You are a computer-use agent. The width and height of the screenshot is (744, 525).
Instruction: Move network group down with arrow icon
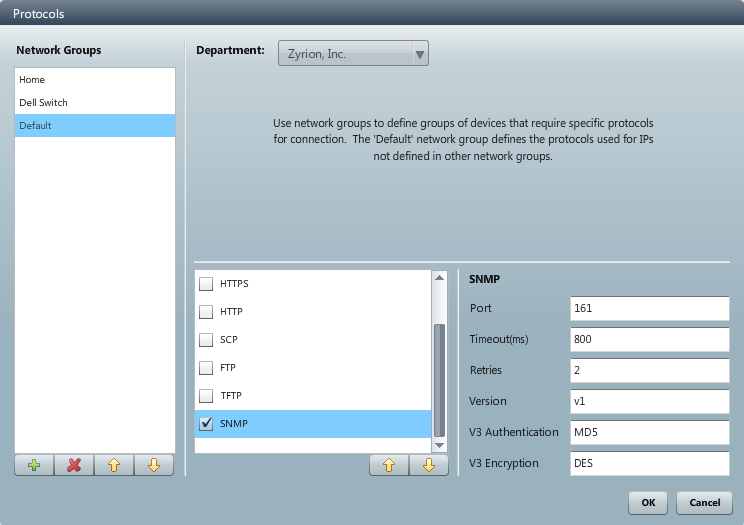click(x=154, y=466)
